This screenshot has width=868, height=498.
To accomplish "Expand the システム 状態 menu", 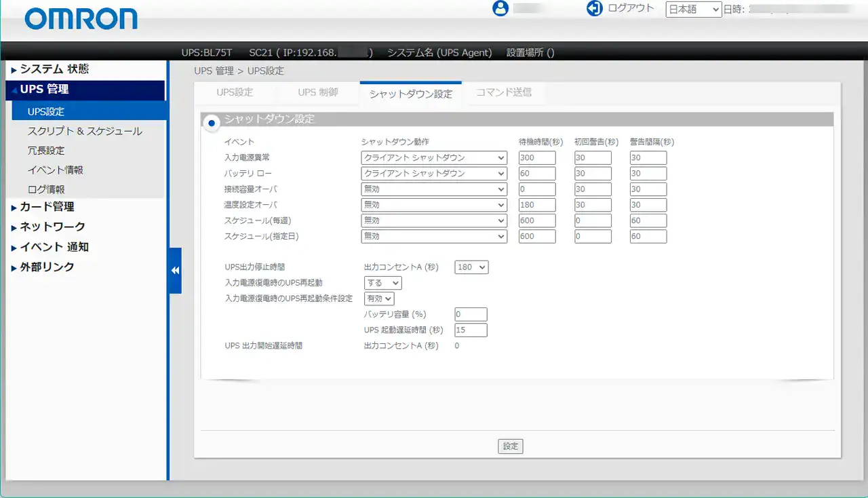I will (x=54, y=69).
